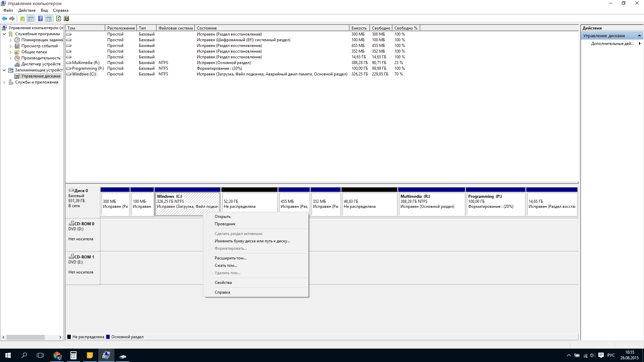
Task: Open the volume icon in system tray
Action: point(593,355)
